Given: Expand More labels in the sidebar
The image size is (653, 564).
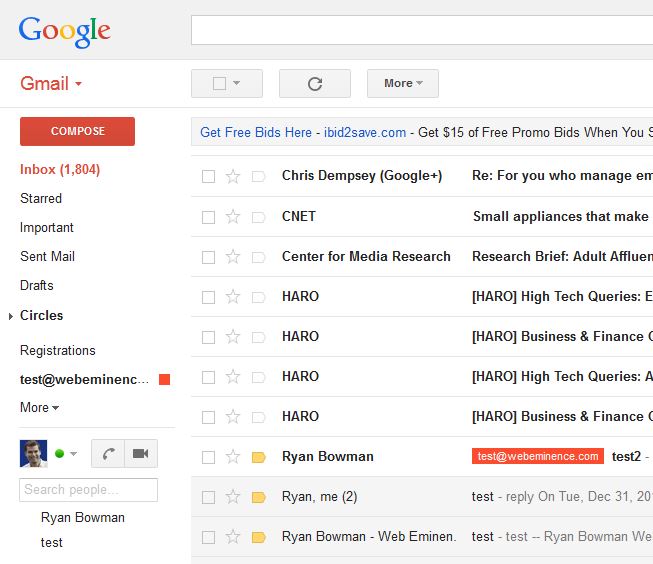Looking at the screenshot, I should click(40, 407).
